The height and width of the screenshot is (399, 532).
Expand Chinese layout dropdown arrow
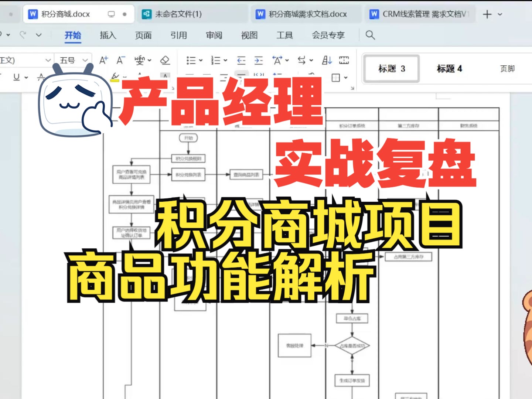pos(287,60)
